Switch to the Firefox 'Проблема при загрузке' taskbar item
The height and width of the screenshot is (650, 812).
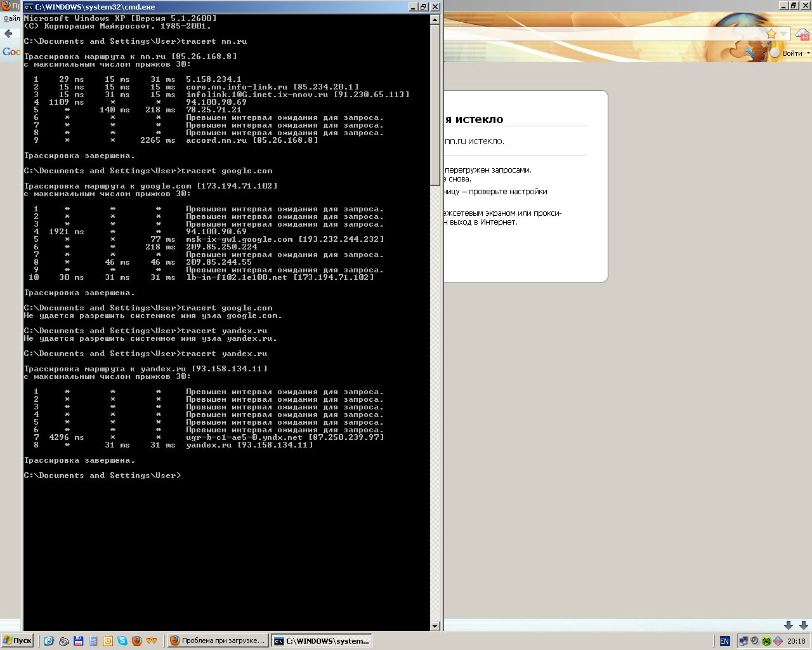tap(217, 641)
